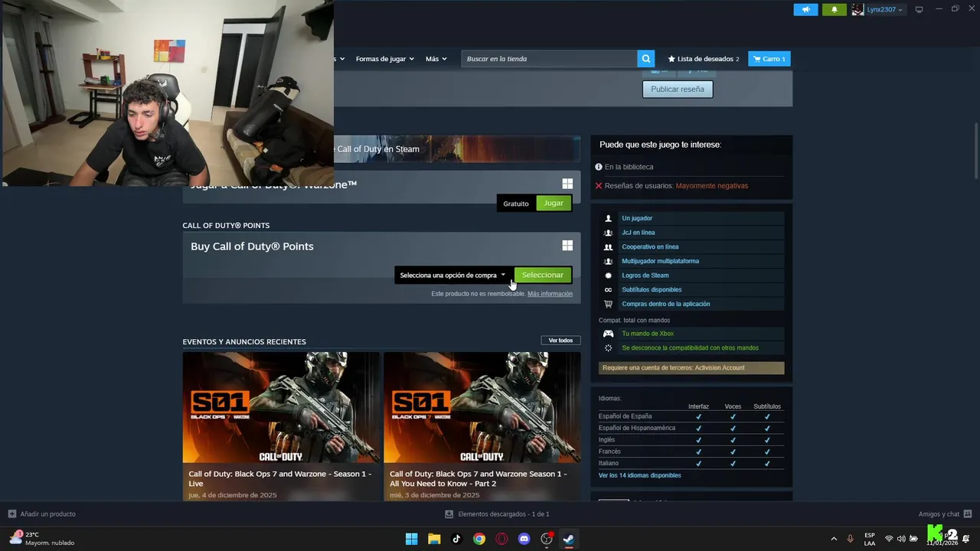
Task: Open 'All You Need to Know - Part 2' title
Action: point(479,478)
